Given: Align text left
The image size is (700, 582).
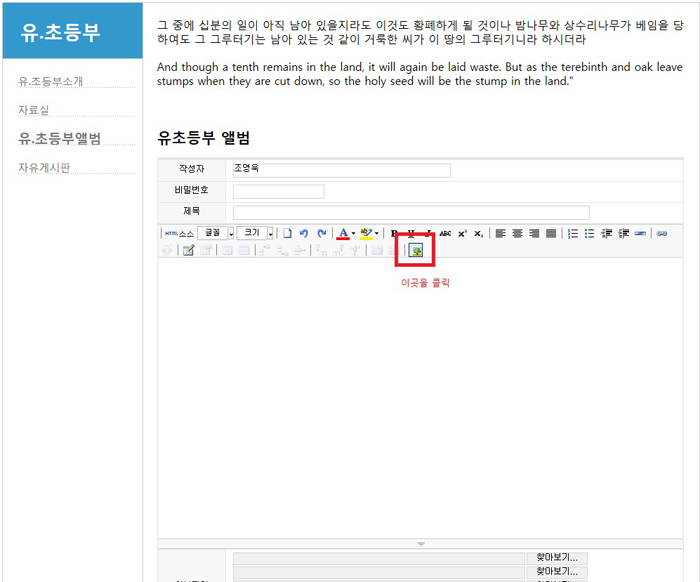Looking at the screenshot, I should pyautogui.click(x=500, y=233).
